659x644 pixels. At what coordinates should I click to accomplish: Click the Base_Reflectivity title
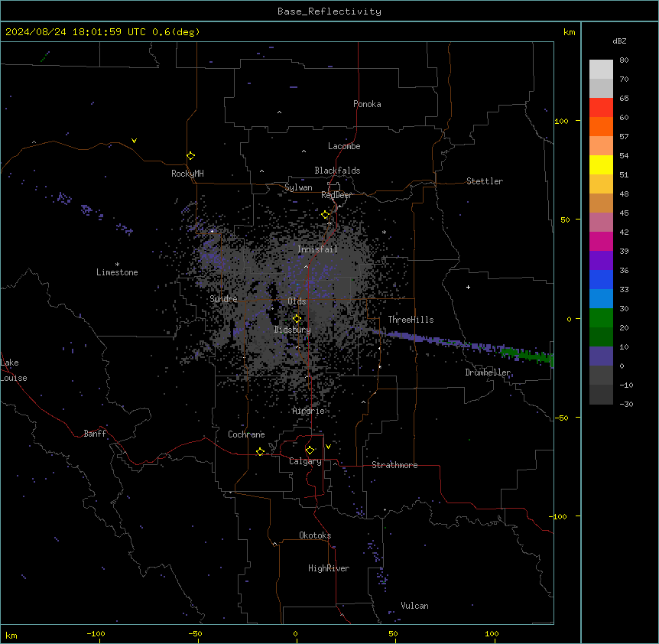[x=329, y=11]
